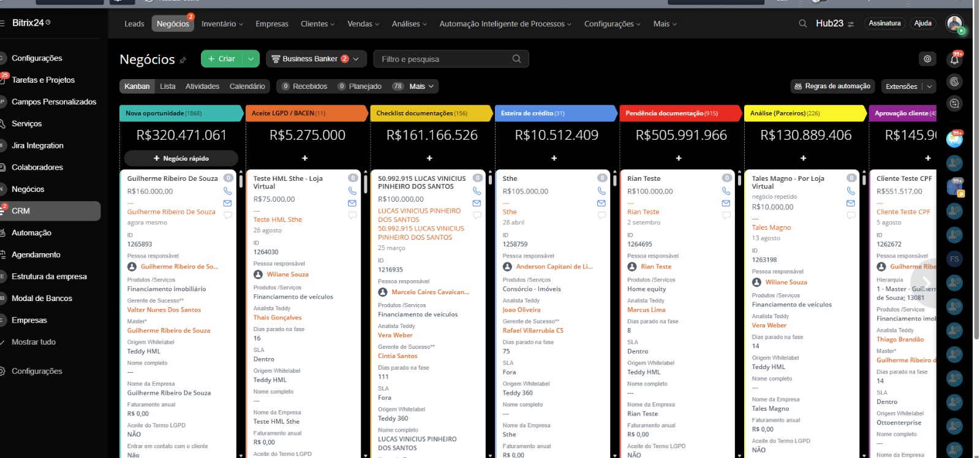The image size is (980, 458).
Task: Switch to the Lista view
Action: (x=168, y=86)
